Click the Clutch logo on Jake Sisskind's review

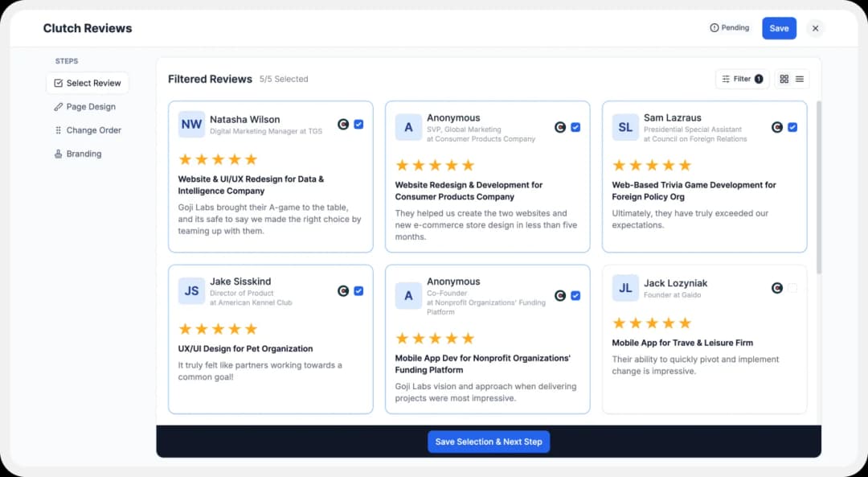click(x=343, y=291)
